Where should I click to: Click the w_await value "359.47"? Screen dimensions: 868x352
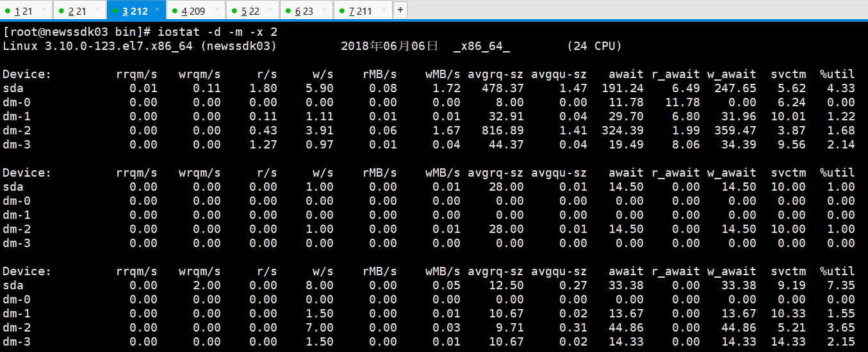point(735,131)
